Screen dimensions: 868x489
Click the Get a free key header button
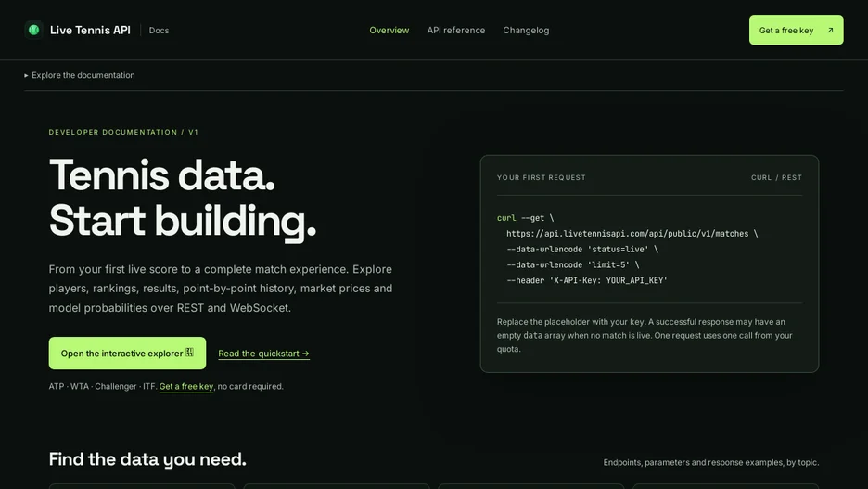(796, 30)
